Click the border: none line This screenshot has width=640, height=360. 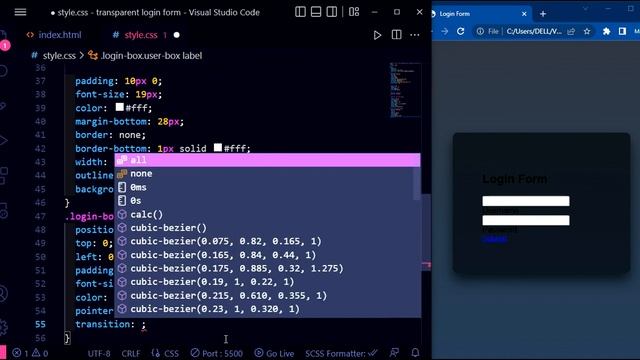click(110, 135)
